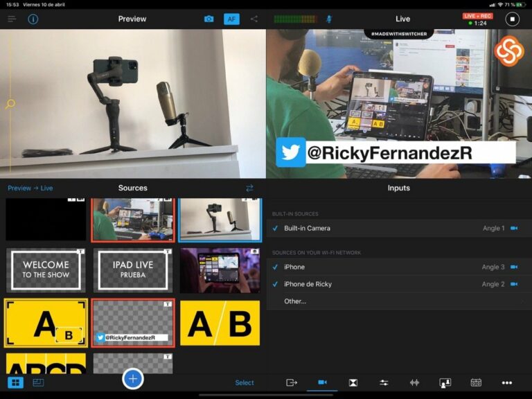The width and height of the screenshot is (532, 399).
Task: Tap the battery indicator in status bar
Action: pyautogui.click(x=521, y=4)
